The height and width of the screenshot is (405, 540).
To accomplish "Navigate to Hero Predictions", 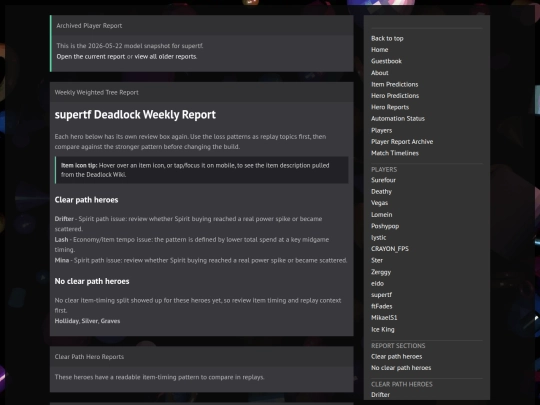I will (x=395, y=96).
